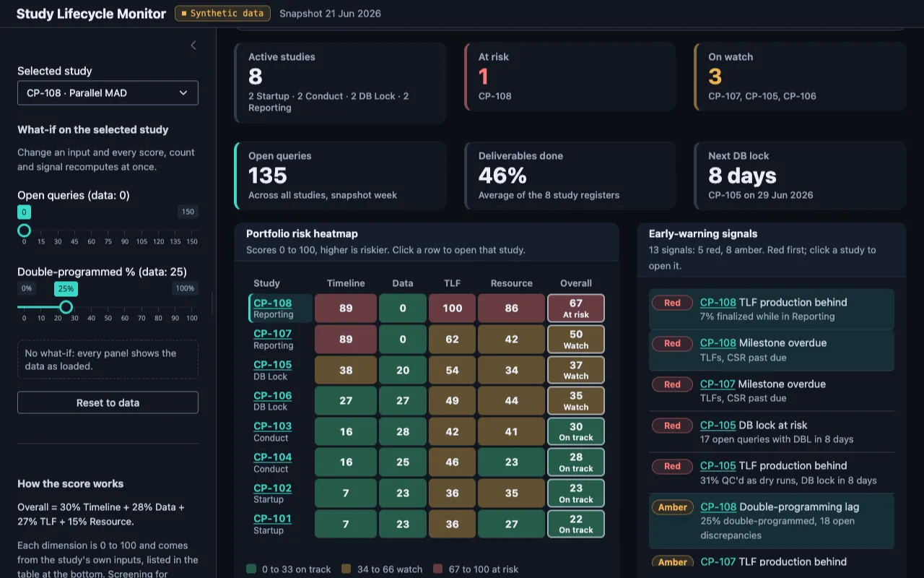Image resolution: width=924 pixels, height=578 pixels.
Task: Select the On watch summary card
Action: (x=800, y=77)
